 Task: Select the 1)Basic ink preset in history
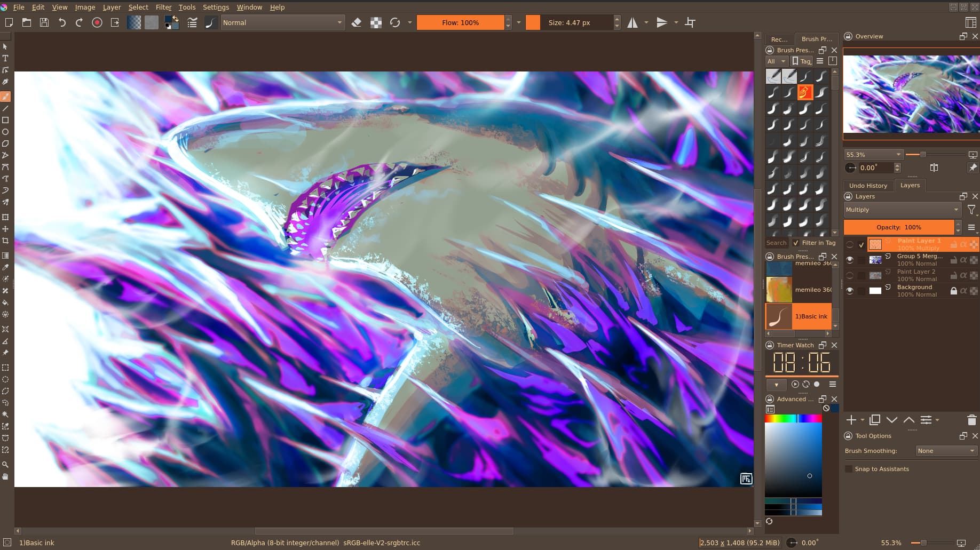click(799, 316)
